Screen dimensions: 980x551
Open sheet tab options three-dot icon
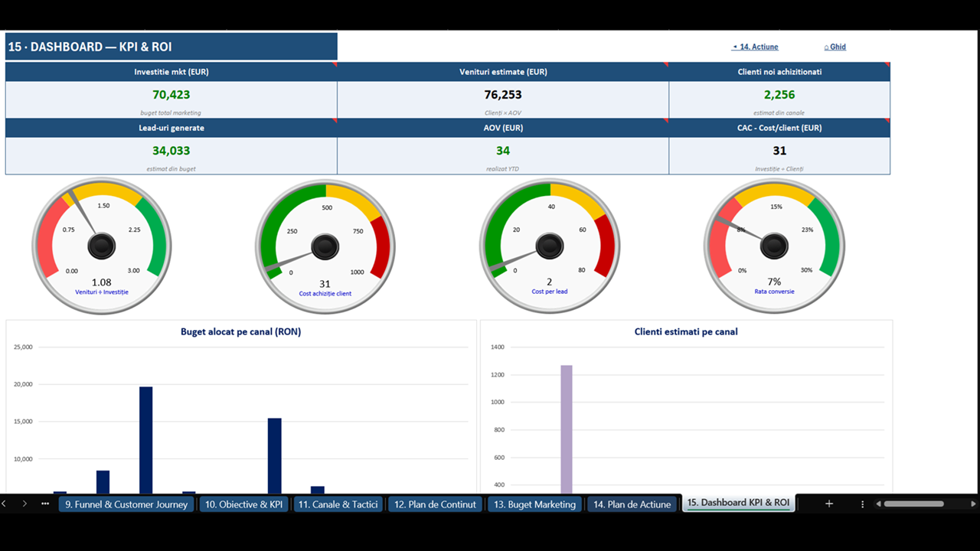click(x=863, y=504)
